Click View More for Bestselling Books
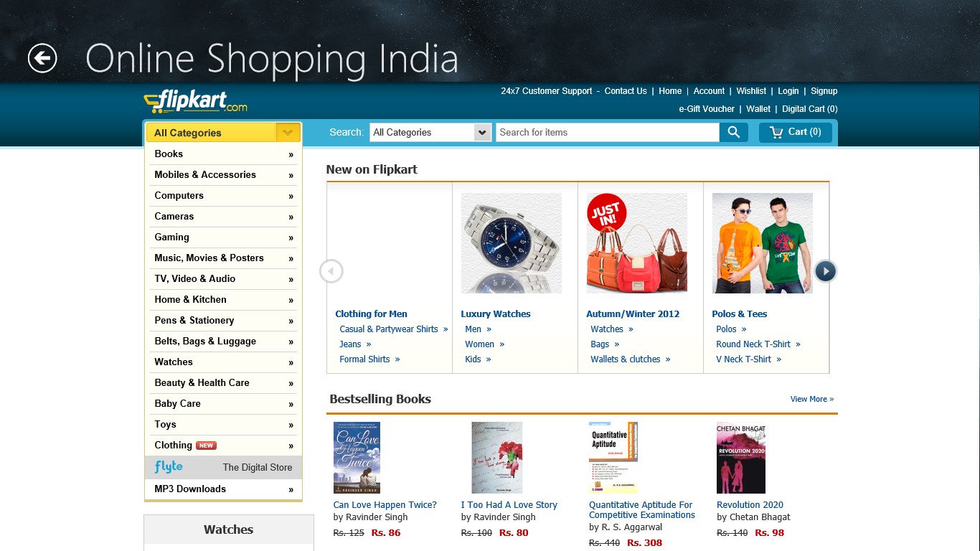 coord(811,399)
